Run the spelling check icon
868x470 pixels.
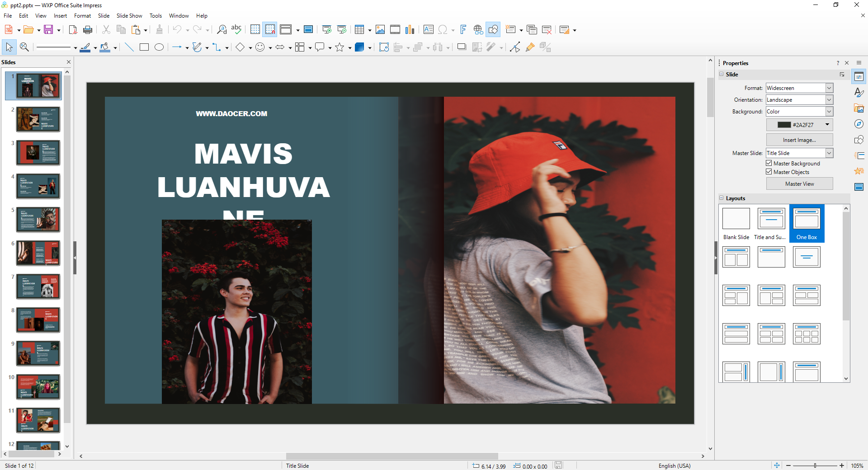pos(236,30)
